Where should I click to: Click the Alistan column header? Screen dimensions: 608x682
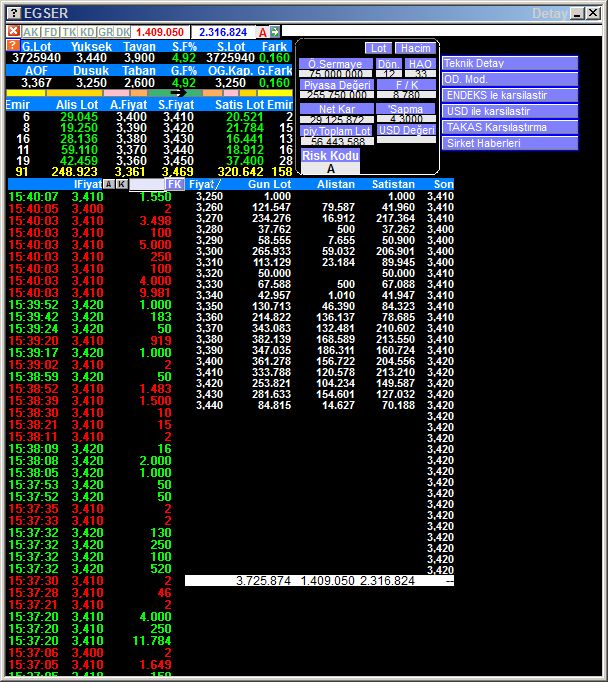336,184
